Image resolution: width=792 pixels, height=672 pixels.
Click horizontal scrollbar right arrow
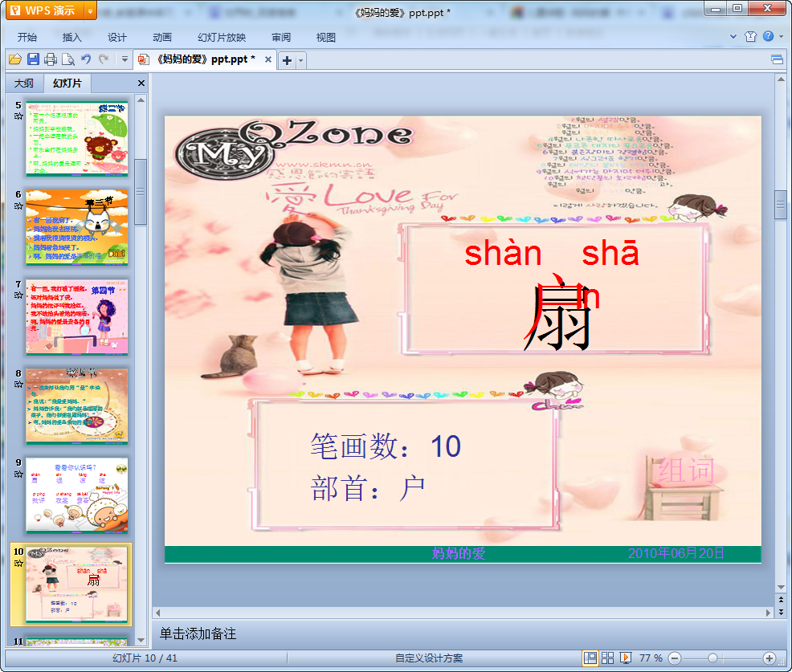(x=768, y=613)
